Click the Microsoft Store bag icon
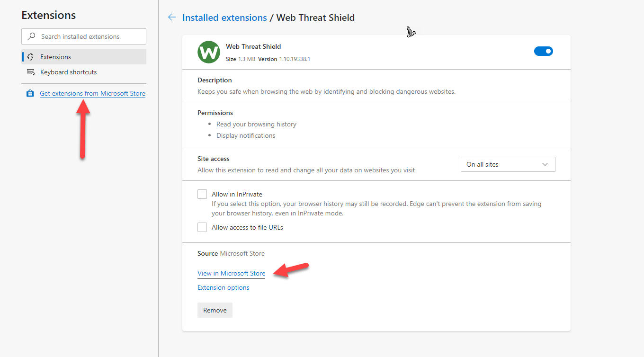The height and width of the screenshot is (357, 644). (30, 93)
